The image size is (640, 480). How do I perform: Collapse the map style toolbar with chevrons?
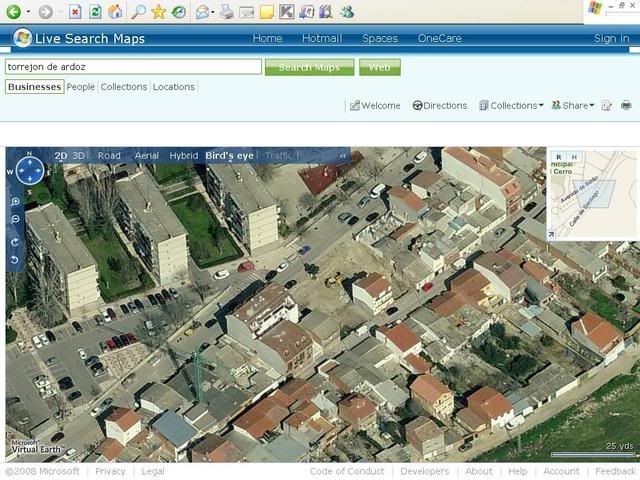(x=343, y=156)
